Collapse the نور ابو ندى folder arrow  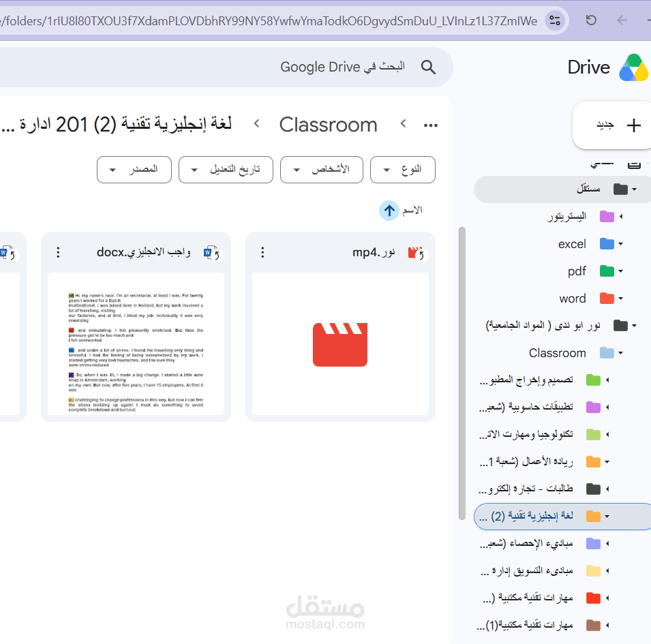tap(634, 325)
